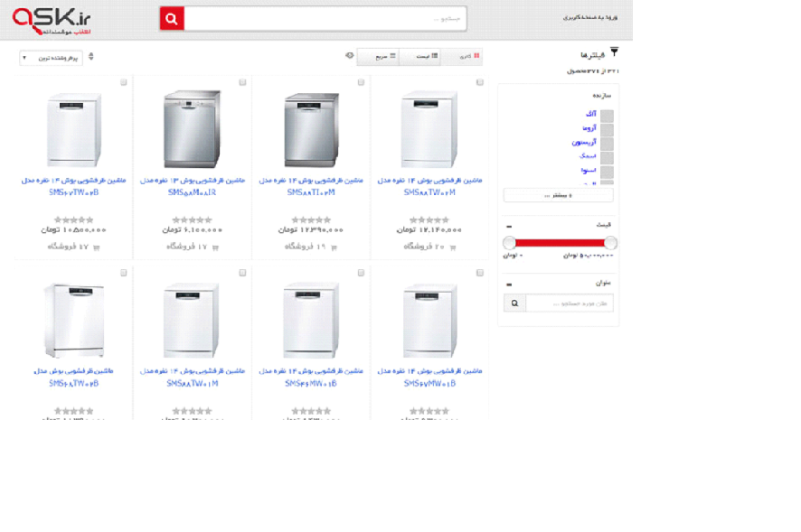Image resolution: width=801 pixels, height=532 pixels.
Task: Click the cart icon under SMS67TW02B
Action: click(x=97, y=247)
